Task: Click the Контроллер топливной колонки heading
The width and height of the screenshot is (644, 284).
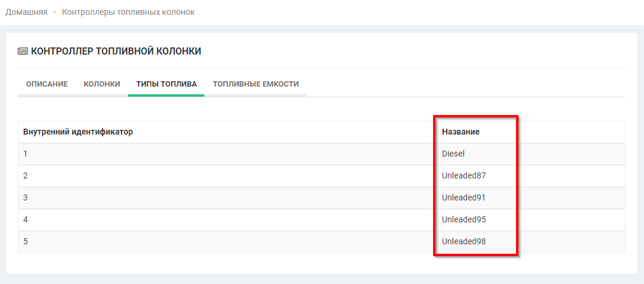Action: coord(116,52)
